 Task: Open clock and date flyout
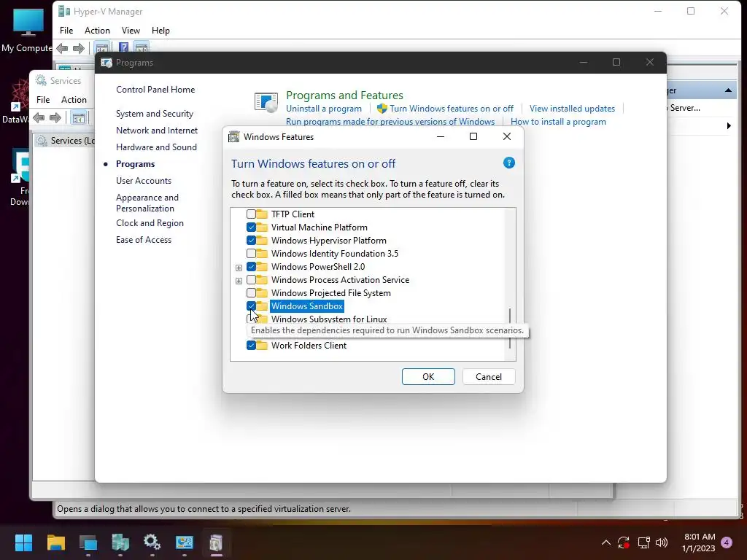[x=699, y=542]
